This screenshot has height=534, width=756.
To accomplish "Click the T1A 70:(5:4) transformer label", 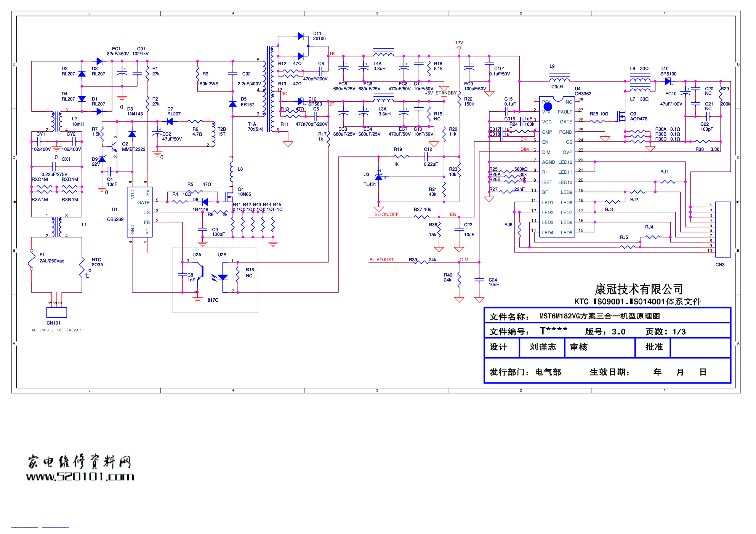I will pos(255,126).
